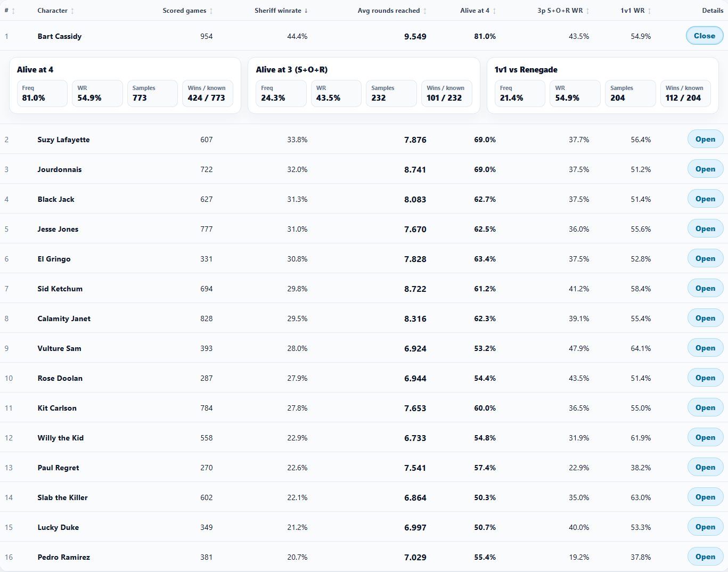Click the Avg rounds reached sort icon
This screenshot has width=728, height=572.
click(x=425, y=11)
